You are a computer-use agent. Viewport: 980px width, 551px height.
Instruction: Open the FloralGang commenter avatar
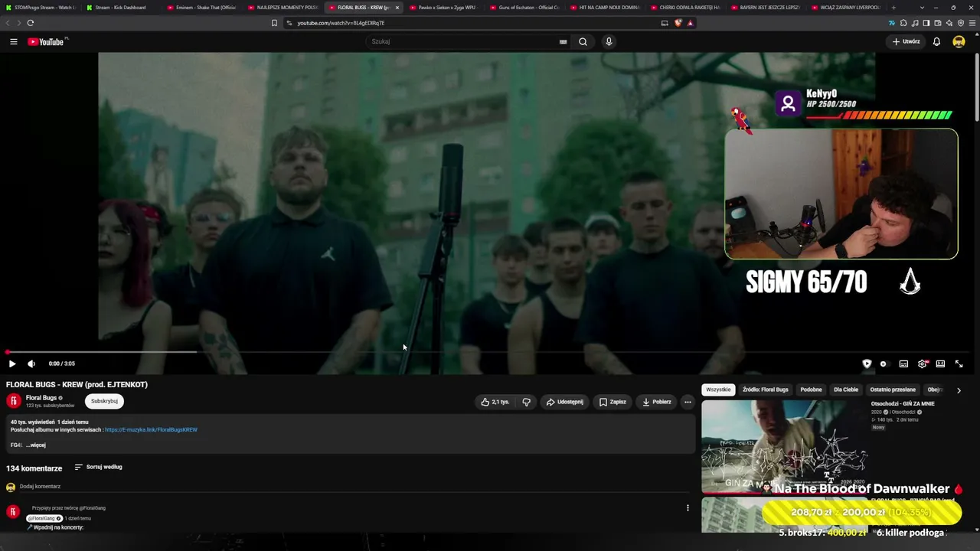pyautogui.click(x=12, y=511)
